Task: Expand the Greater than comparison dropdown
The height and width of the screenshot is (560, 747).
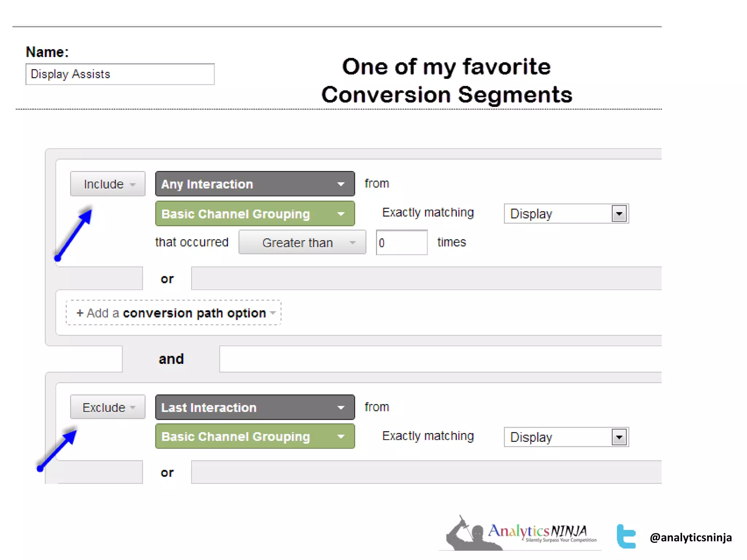Action: tap(302, 242)
